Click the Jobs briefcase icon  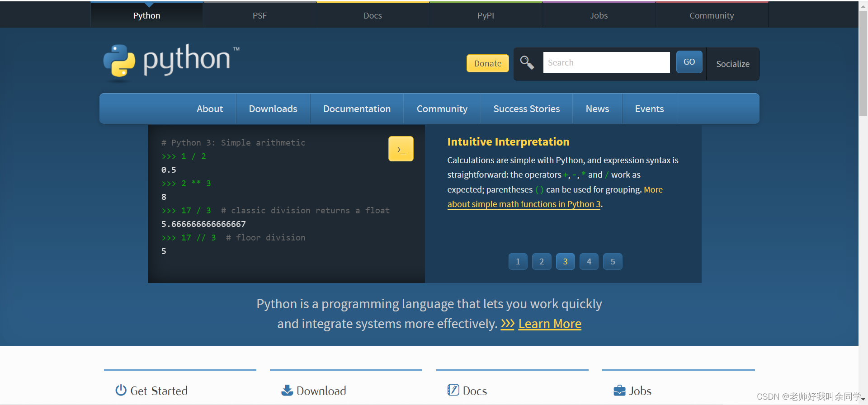pos(619,390)
